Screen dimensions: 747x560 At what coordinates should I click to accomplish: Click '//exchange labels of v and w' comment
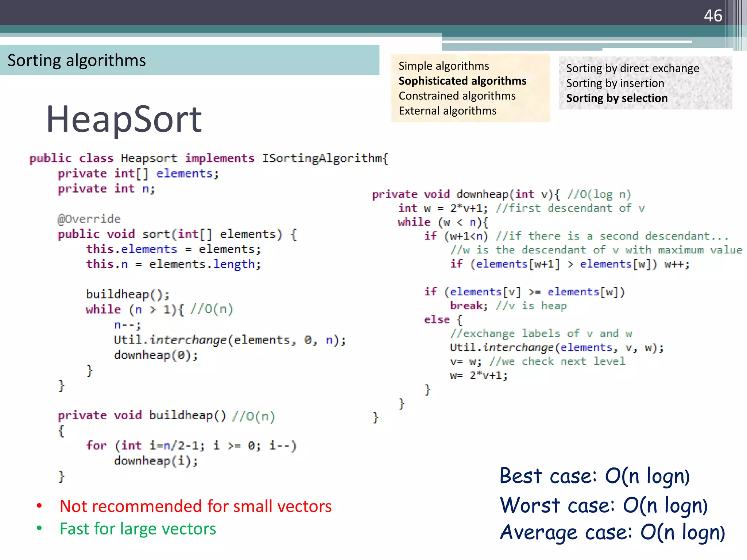(541, 334)
